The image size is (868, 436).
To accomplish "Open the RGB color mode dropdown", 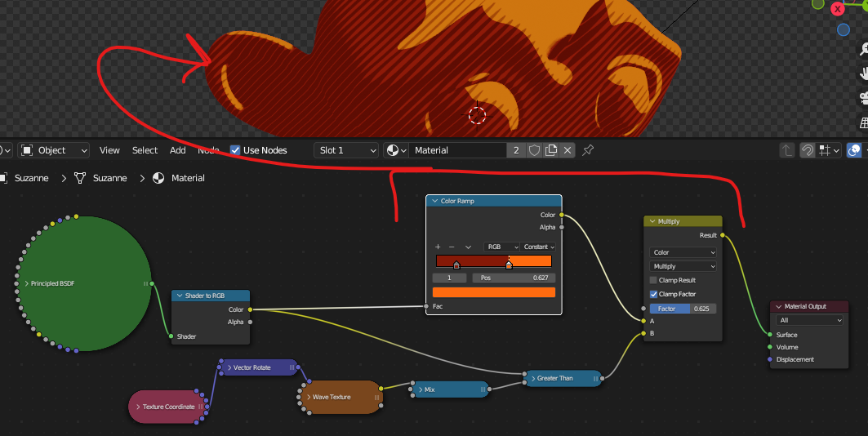I will (501, 247).
